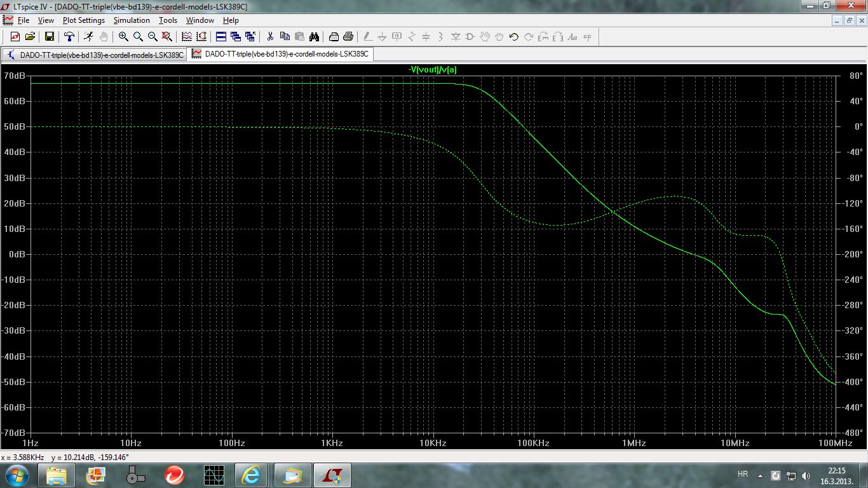Screen dimensions: 868x488
Task: Open the Tools menu
Action: click(168, 20)
